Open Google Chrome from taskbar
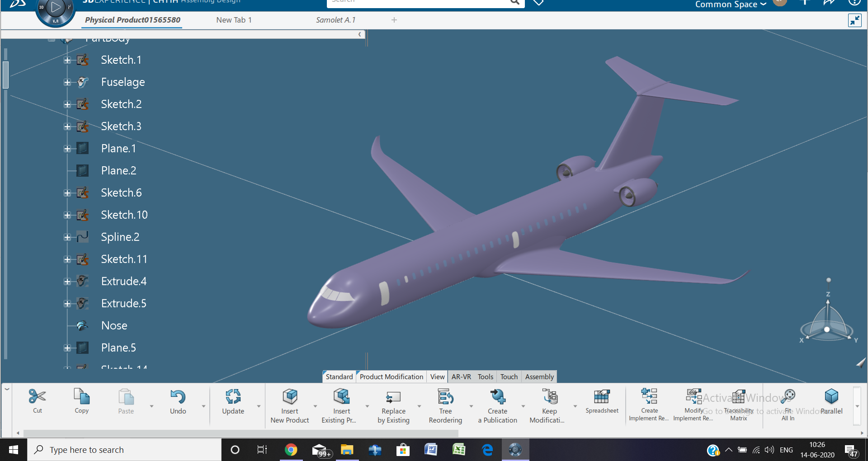This screenshot has height=461, width=868. pyautogui.click(x=291, y=450)
